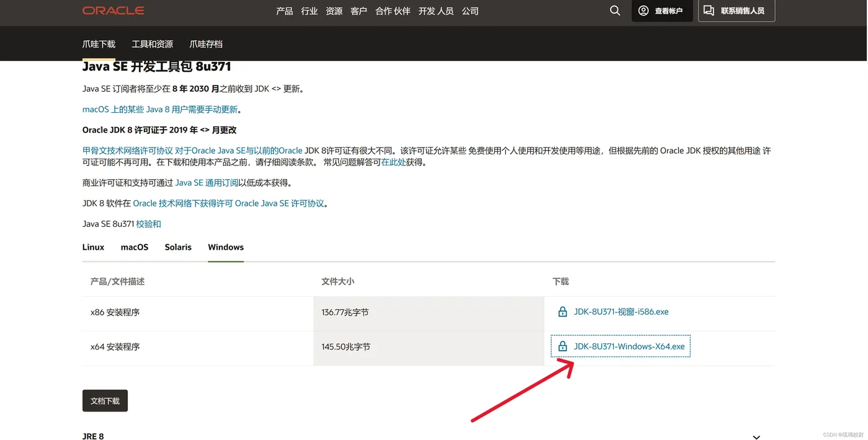Screen dimensions: 868x440
Task: Click the 文件大小 column header
Action: (x=338, y=281)
